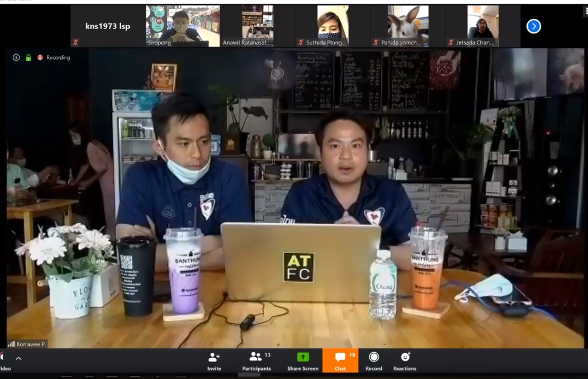Select Siropong's video thumbnail
Viewport: 588px width, 379px height.
183,26
